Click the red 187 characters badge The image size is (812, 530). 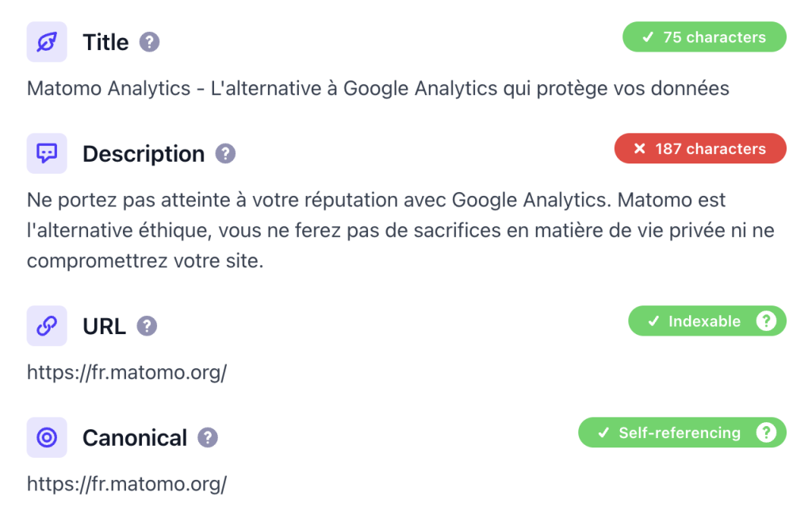pyautogui.click(x=700, y=148)
